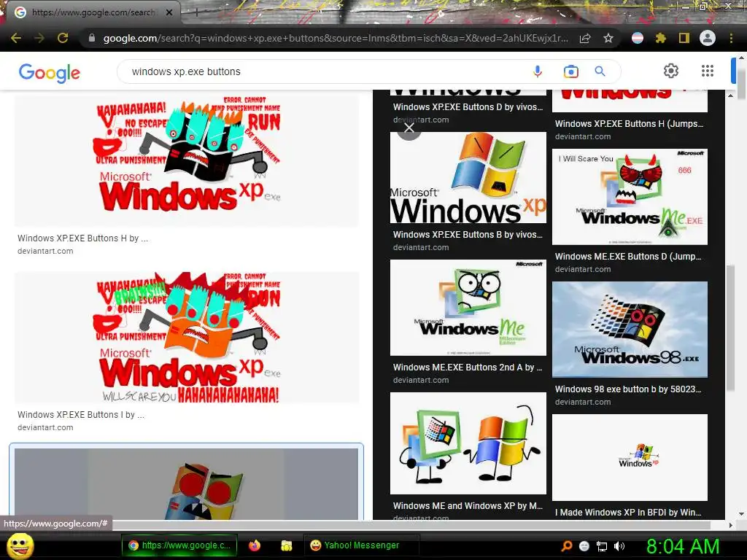Click horizontal scrollbar right arrow
747x560 pixels.
[731, 525]
